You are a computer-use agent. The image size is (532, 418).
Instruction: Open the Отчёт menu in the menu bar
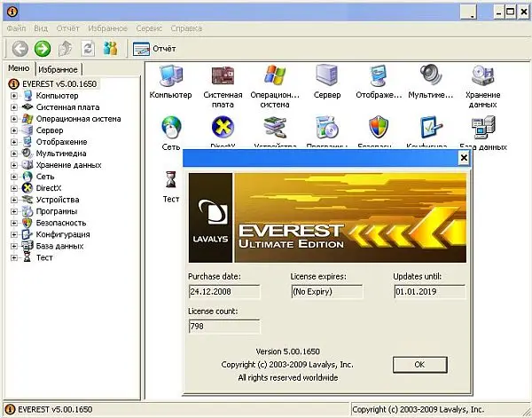tap(68, 28)
